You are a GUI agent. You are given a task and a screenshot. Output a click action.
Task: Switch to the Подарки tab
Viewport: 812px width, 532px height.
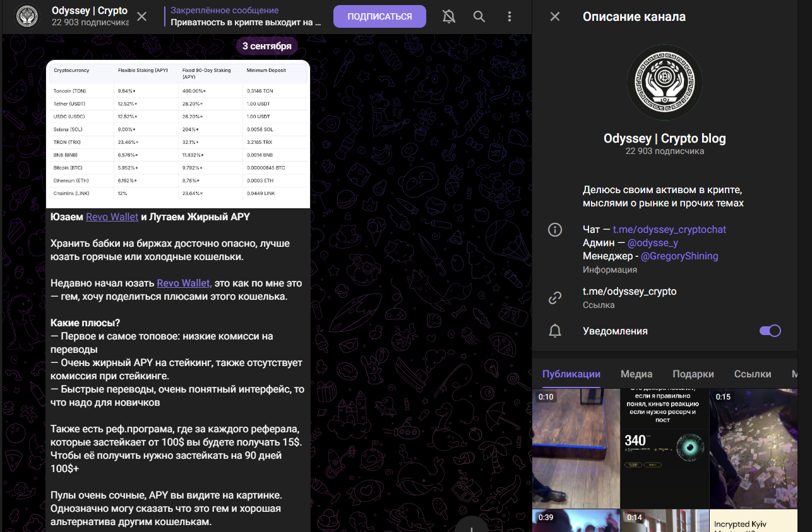point(693,374)
